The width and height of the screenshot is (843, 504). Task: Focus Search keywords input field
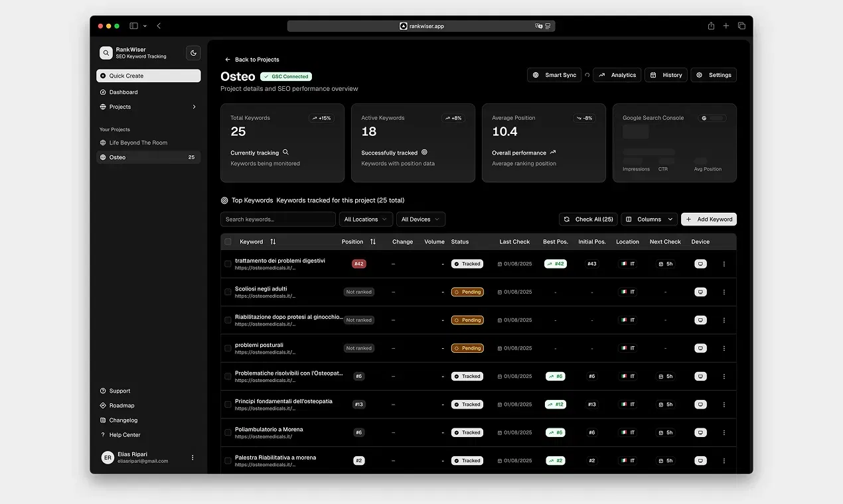tap(278, 220)
